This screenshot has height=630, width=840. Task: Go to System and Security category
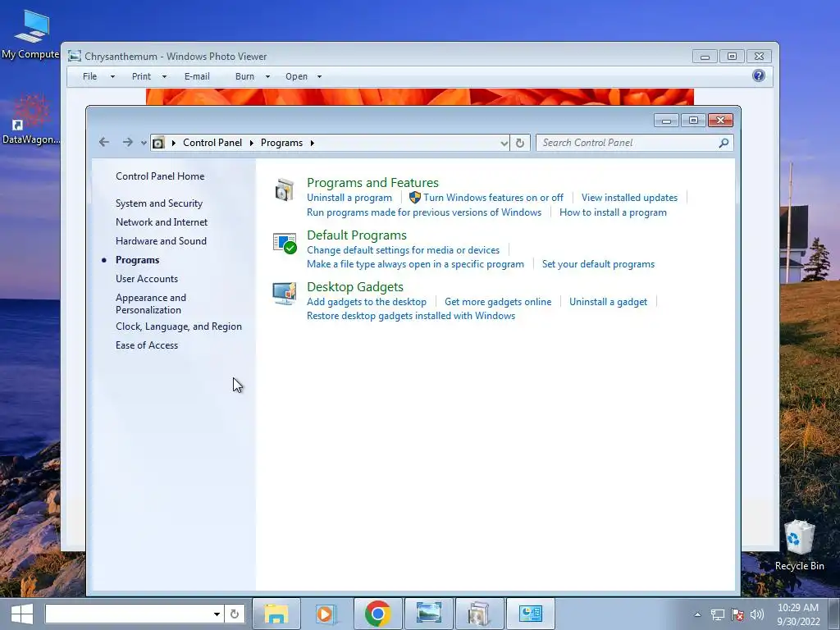click(x=159, y=203)
